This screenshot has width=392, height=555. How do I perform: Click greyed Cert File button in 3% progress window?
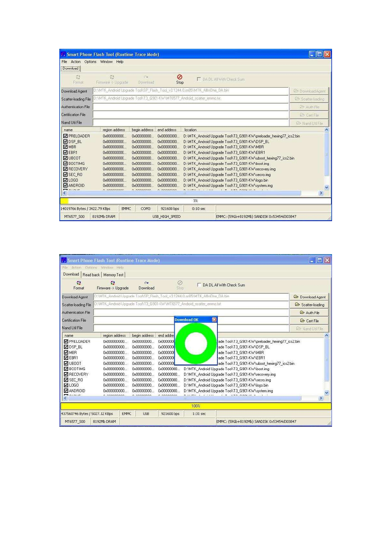coord(309,115)
